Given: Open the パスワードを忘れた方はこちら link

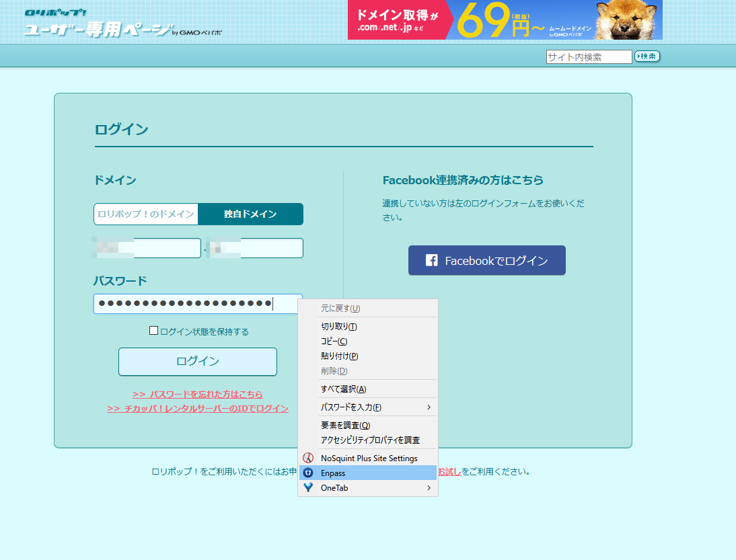Looking at the screenshot, I should point(198,394).
